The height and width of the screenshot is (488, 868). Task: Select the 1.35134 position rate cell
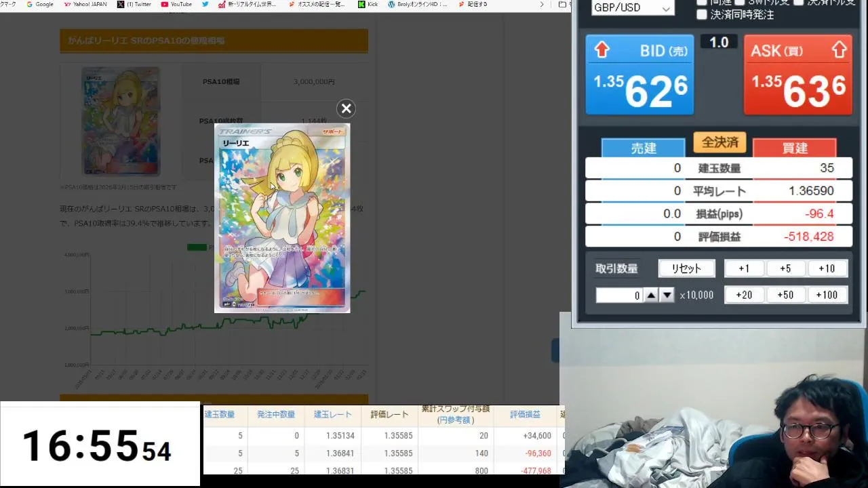[339, 436]
